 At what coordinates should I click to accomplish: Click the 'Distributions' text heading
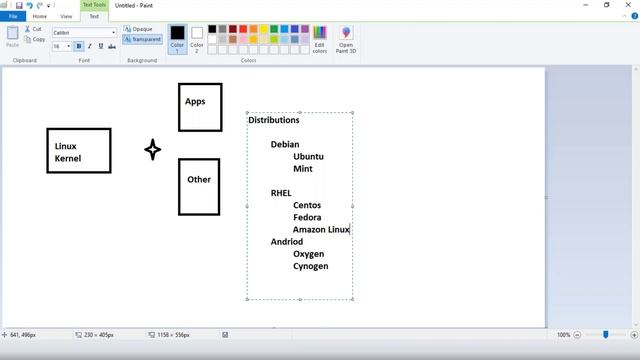pos(274,120)
